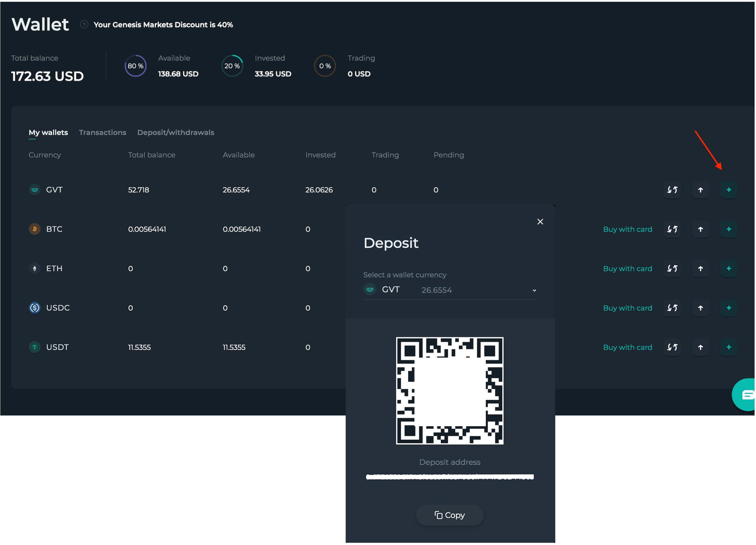This screenshot has height=545, width=756.
Task: Click the help question mark beside Wallet
Action: pyautogui.click(x=84, y=24)
